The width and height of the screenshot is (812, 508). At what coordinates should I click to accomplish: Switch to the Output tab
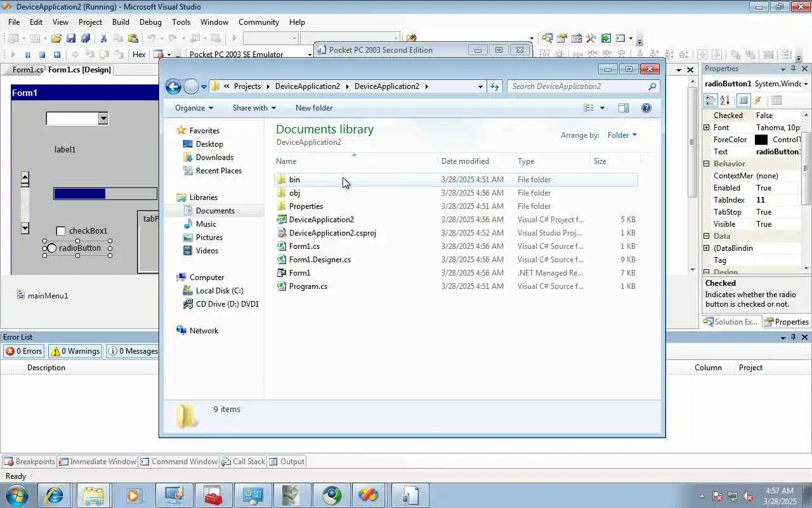286,462
